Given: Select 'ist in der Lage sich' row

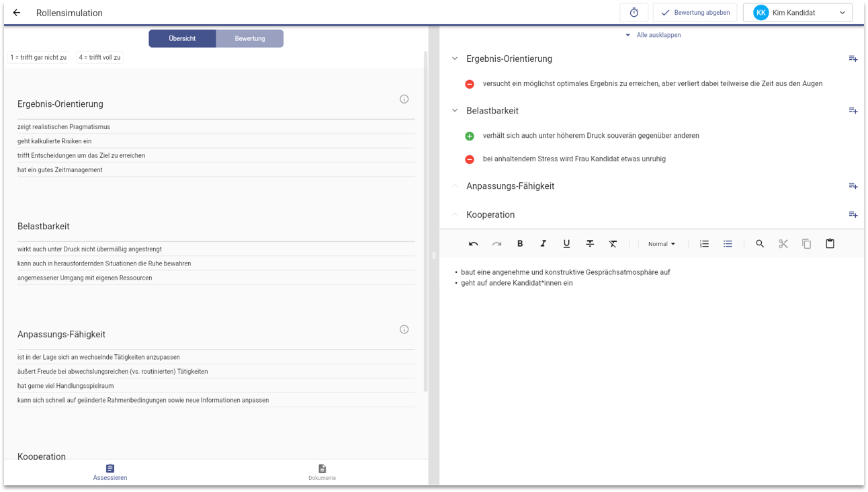Looking at the screenshot, I should 216,357.
